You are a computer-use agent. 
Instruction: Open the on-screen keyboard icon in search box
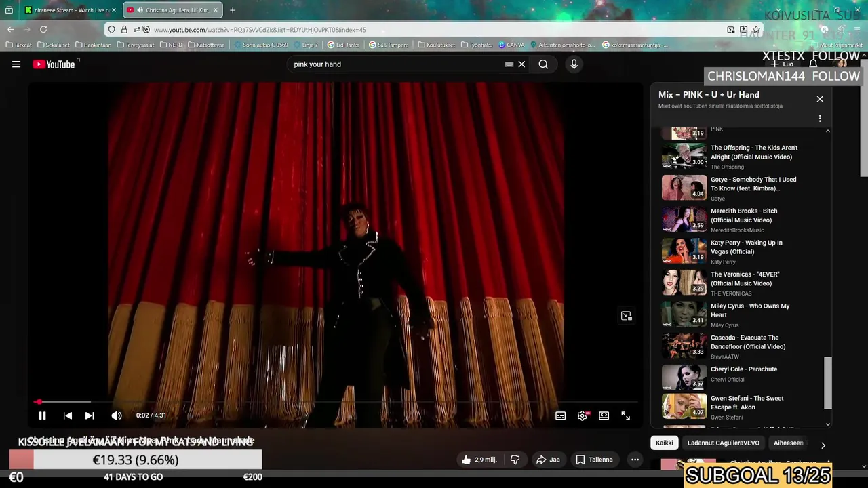click(x=509, y=64)
